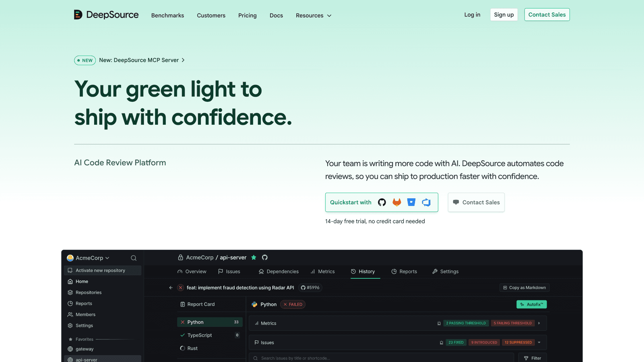This screenshot has height=362, width=644.
Task: Open the GitHub icon next to api-server
Action: pyautogui.click(x=265, y=257)
